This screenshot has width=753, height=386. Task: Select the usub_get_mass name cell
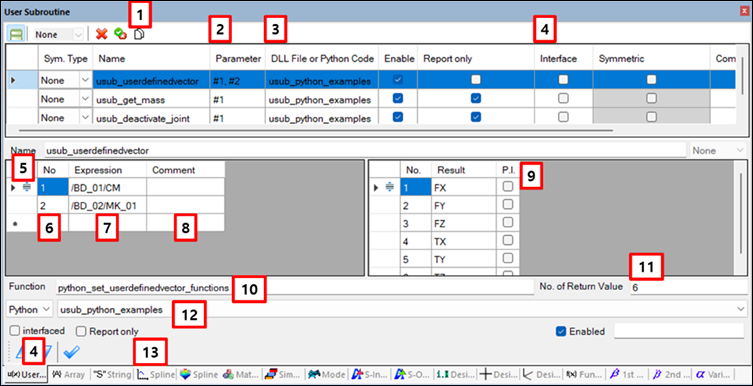click(x=151, y=99)
